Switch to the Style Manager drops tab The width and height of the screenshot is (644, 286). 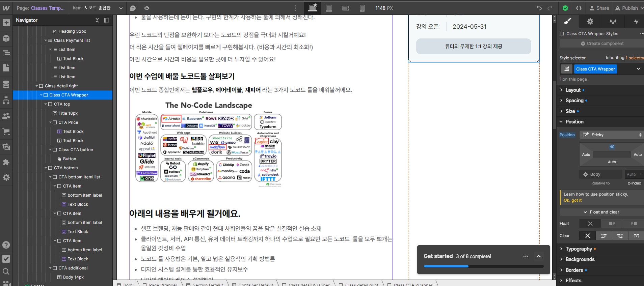(613, 21)
